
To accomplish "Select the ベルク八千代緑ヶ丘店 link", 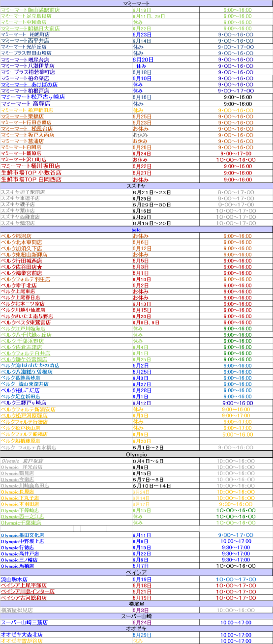I will click(x=26, y=335).
